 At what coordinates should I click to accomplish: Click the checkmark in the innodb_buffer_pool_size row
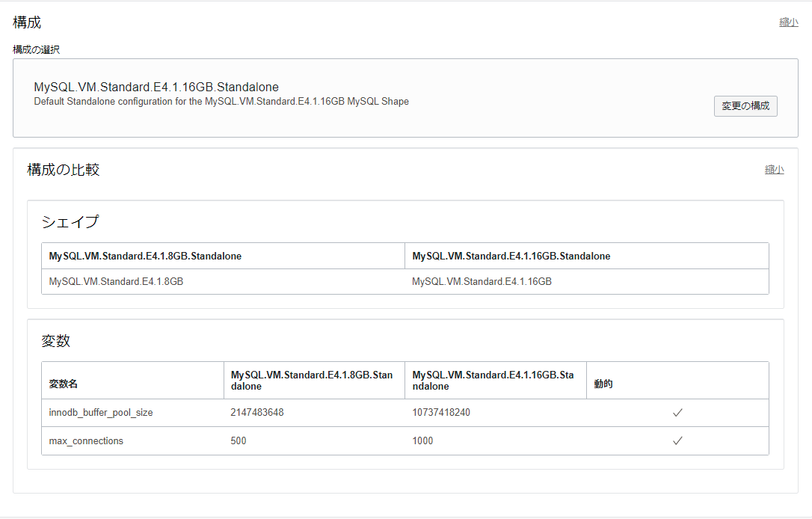click(x=677, y=413)
